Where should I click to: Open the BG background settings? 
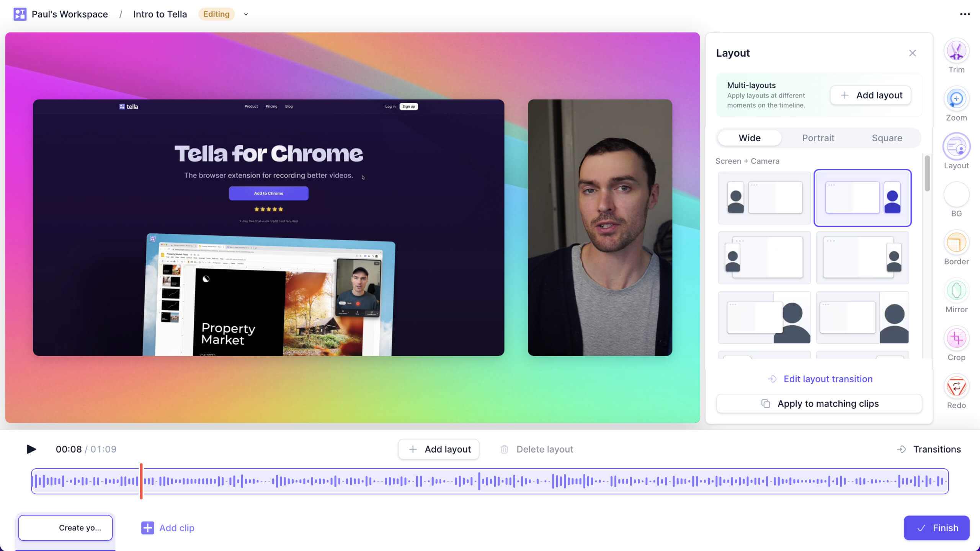[x=956, y=194]
